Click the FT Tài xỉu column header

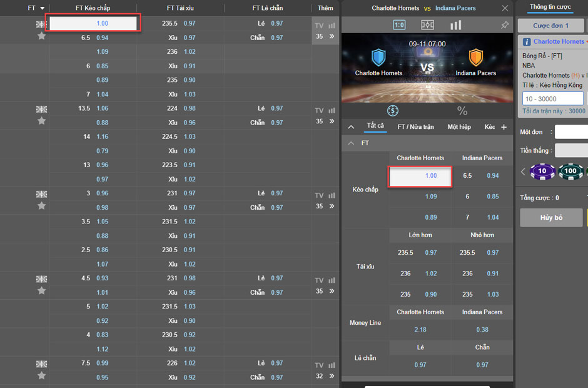(x=180, y=8)
